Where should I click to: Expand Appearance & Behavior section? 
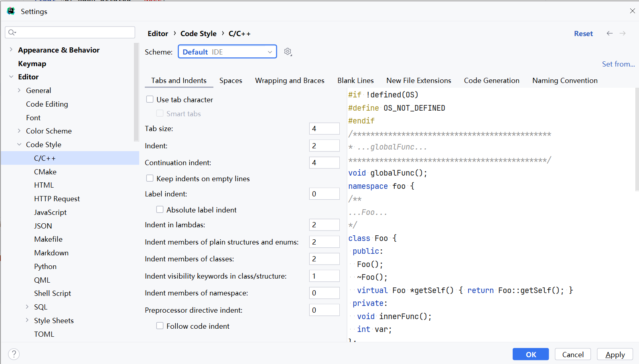pyautogui.click(x=11, y=50)
